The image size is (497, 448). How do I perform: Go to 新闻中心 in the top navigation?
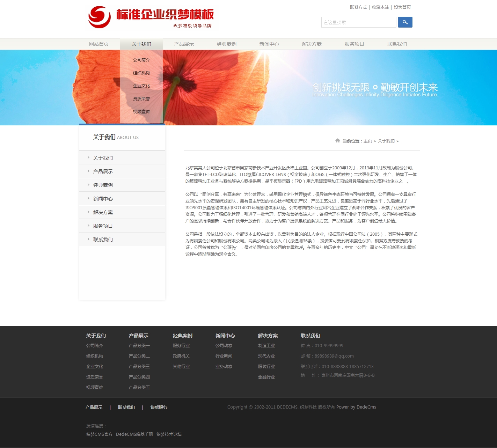(269, 44)
